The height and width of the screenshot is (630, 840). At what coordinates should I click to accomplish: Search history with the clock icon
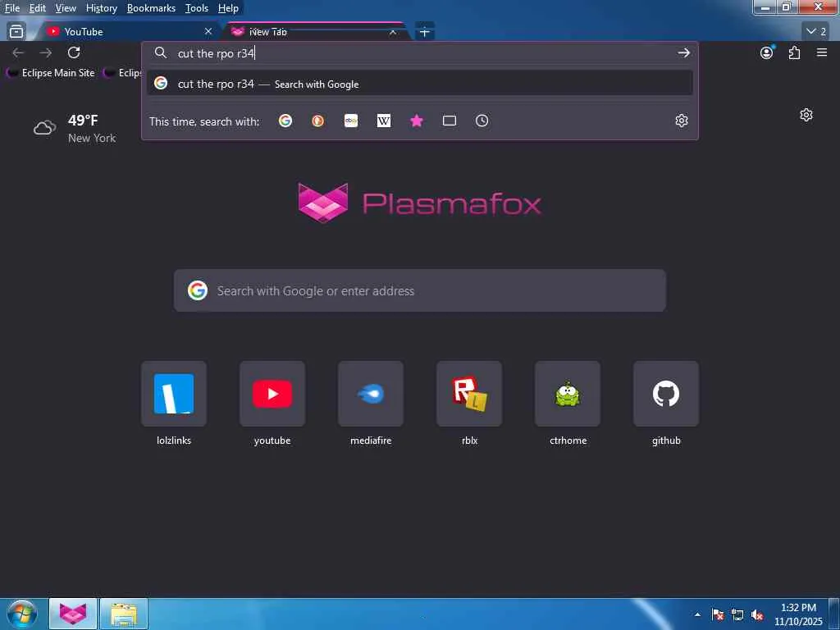point(482,121)
